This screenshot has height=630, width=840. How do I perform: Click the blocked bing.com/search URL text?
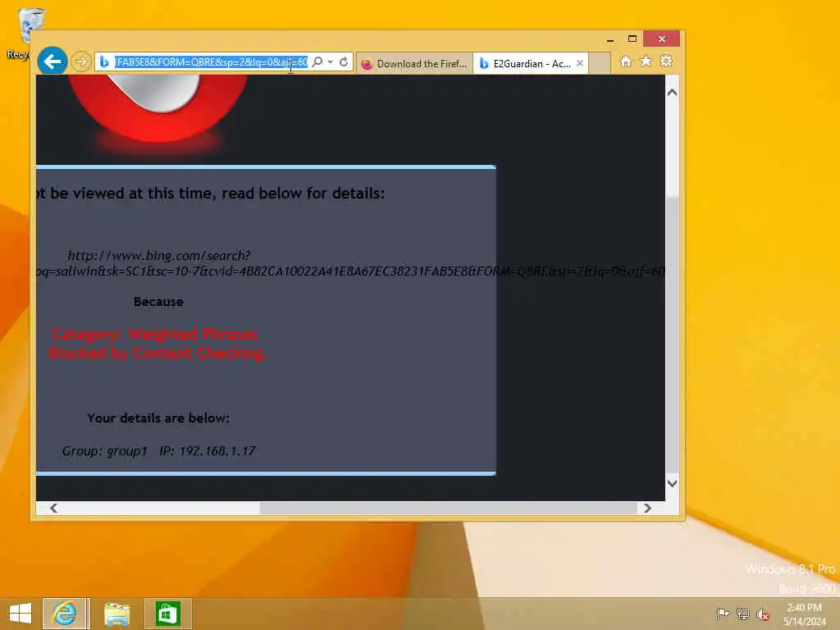click(350, 263)
